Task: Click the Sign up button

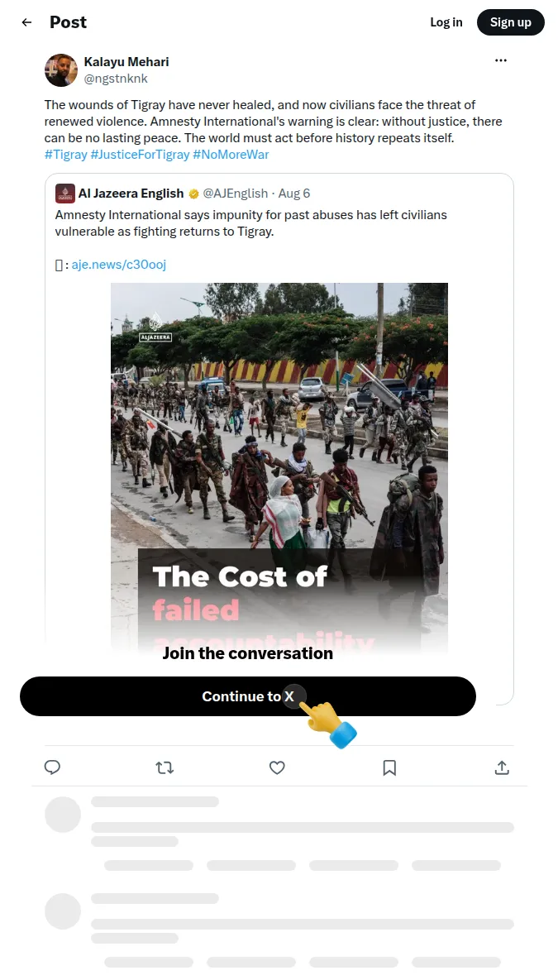Action: (x=511, y=22)
